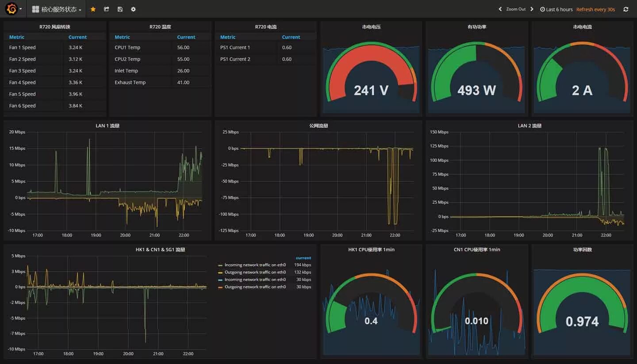Sort R720 fan table by Current header
The width and height of the screenshot is (637, 364).
coord(77,37)
